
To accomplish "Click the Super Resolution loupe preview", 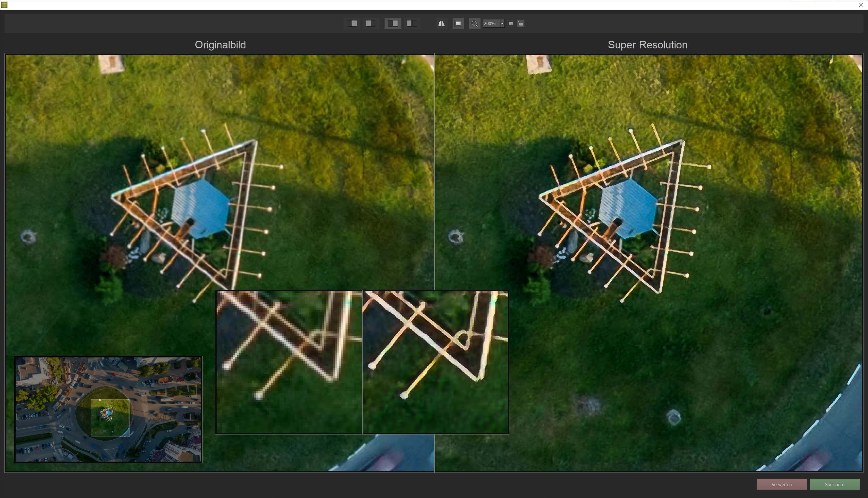I will pyautogui.click(x=435, y=362).
